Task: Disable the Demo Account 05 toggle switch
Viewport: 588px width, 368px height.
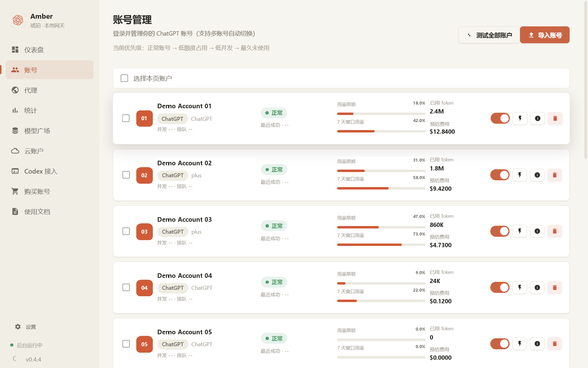Action: [x=500, y=344]
